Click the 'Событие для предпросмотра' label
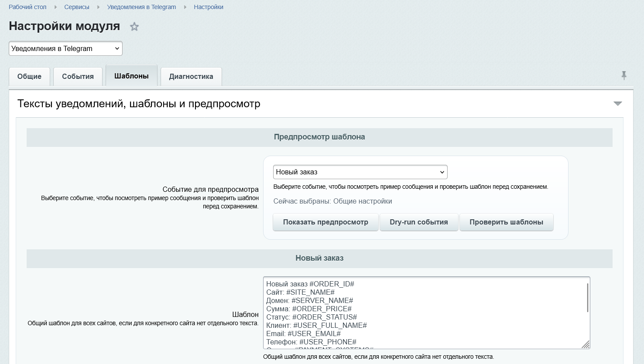The width and height of the screenshot is (644, 364). (211, 189)
